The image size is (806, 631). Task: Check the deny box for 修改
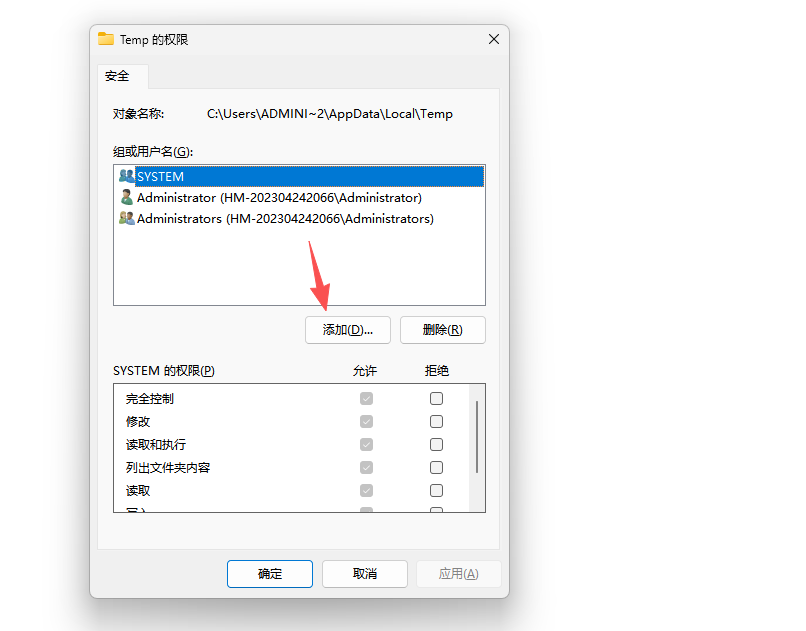coord(436,421)
